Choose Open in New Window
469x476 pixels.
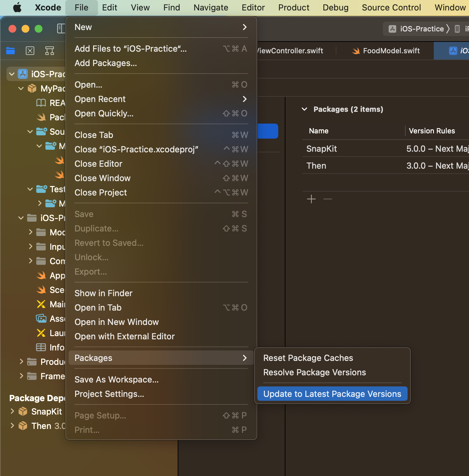(161, 322)
